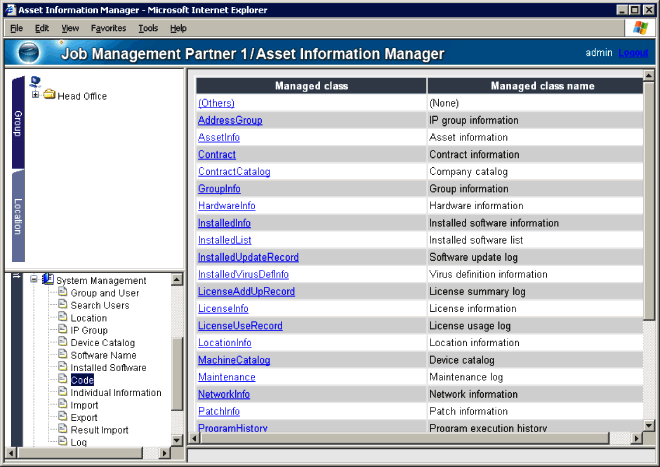The width and height of the screenshot is (660, 467).
Task: Click the Result Import page icon
Action: click(x=63, y=429)
